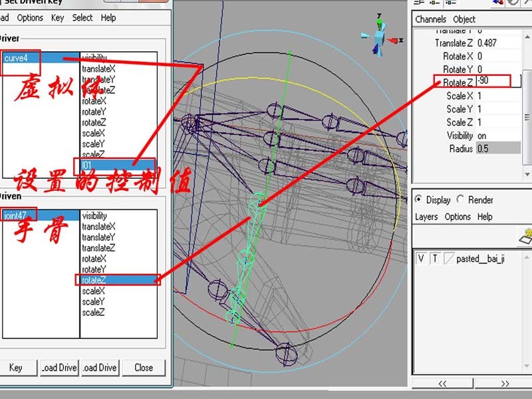Click the Visibility value 'on' in Channel Box

tap(498, 136)
